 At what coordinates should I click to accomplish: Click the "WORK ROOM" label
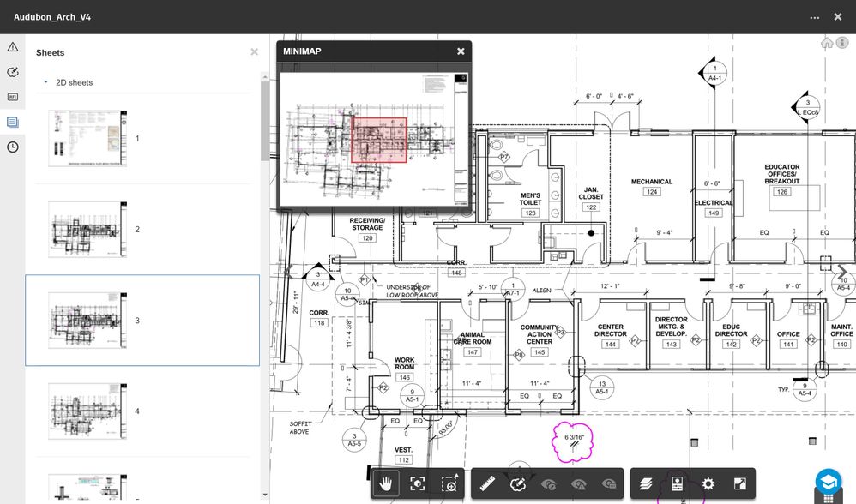[x=405, y=363]
